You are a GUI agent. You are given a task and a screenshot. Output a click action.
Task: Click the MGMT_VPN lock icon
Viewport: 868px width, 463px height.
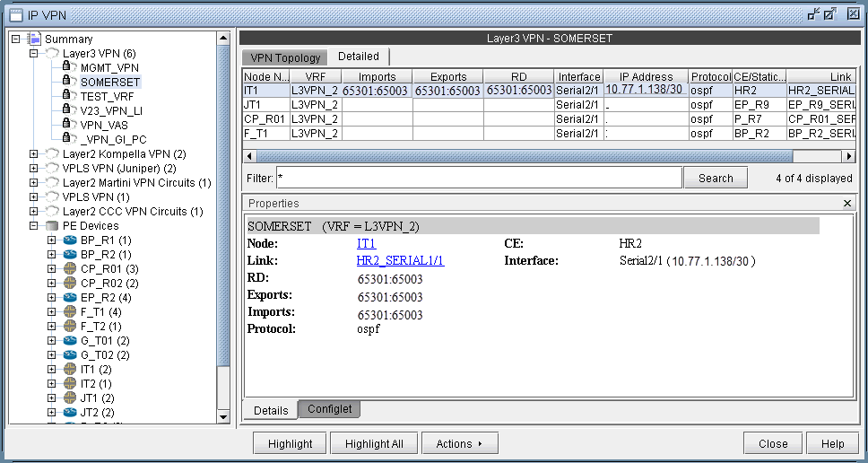click(x=67, y=67)
